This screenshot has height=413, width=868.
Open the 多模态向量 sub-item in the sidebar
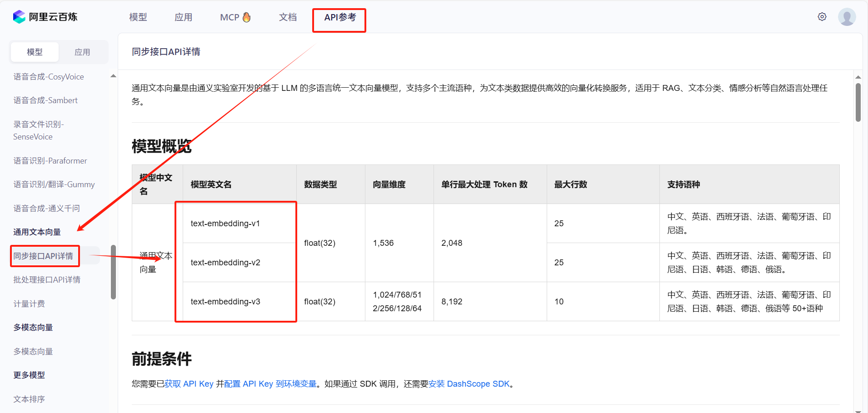pyautogui.click(x=33, y=352)
